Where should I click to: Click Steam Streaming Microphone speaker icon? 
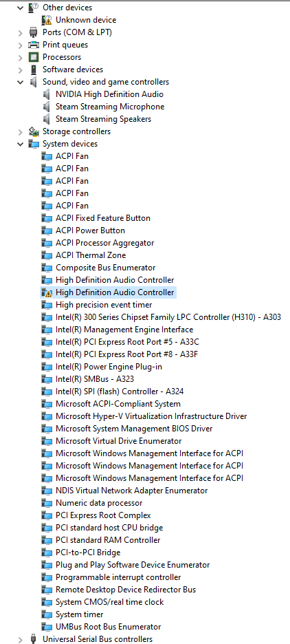tap(47, 107)
